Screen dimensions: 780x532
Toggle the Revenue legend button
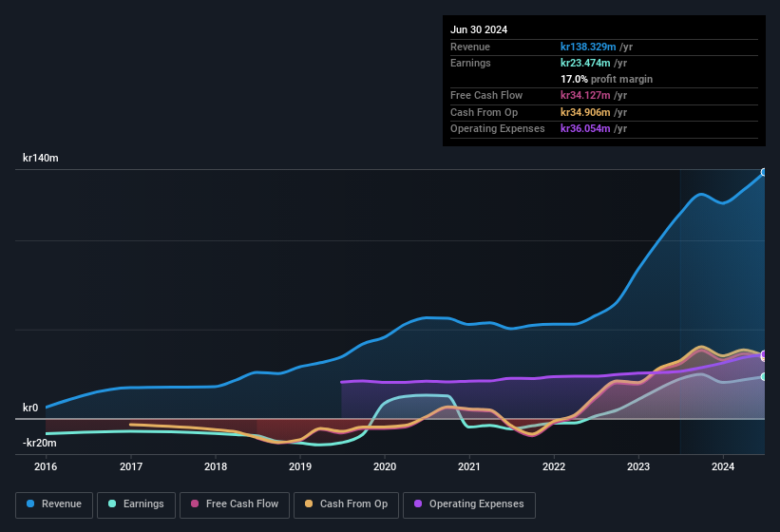pos(54,504)
